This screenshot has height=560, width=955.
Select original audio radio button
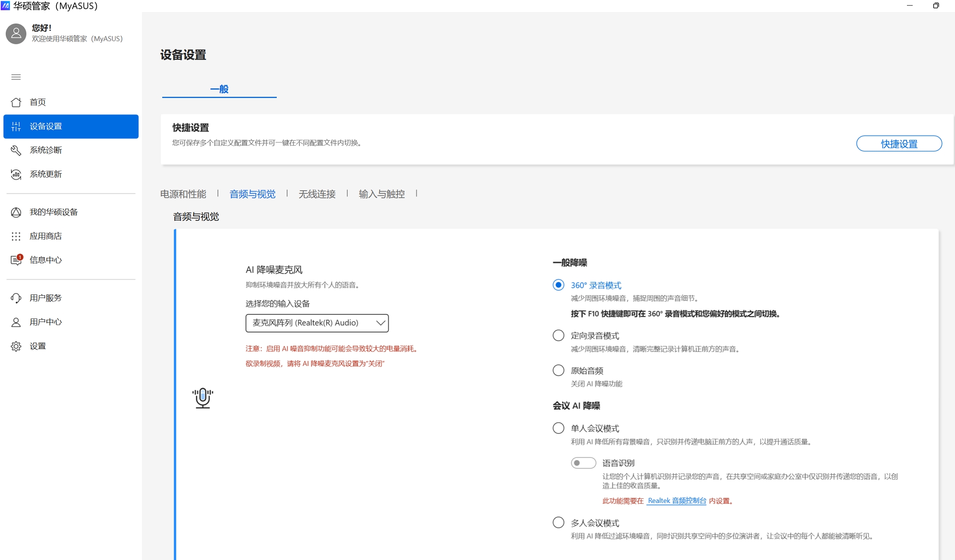[558, 370]
